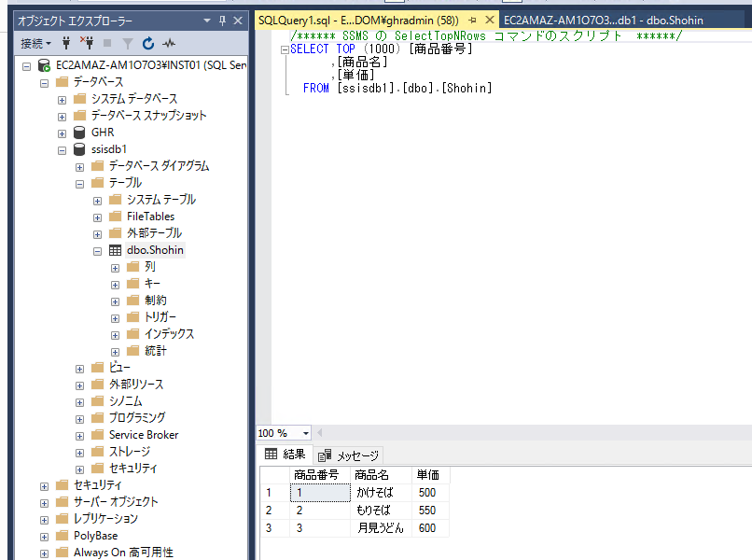The width and height of the screenshot is (752, 560).
Task: Click the connect plug icon in Object Explorer
Action: tap(66, 44)
